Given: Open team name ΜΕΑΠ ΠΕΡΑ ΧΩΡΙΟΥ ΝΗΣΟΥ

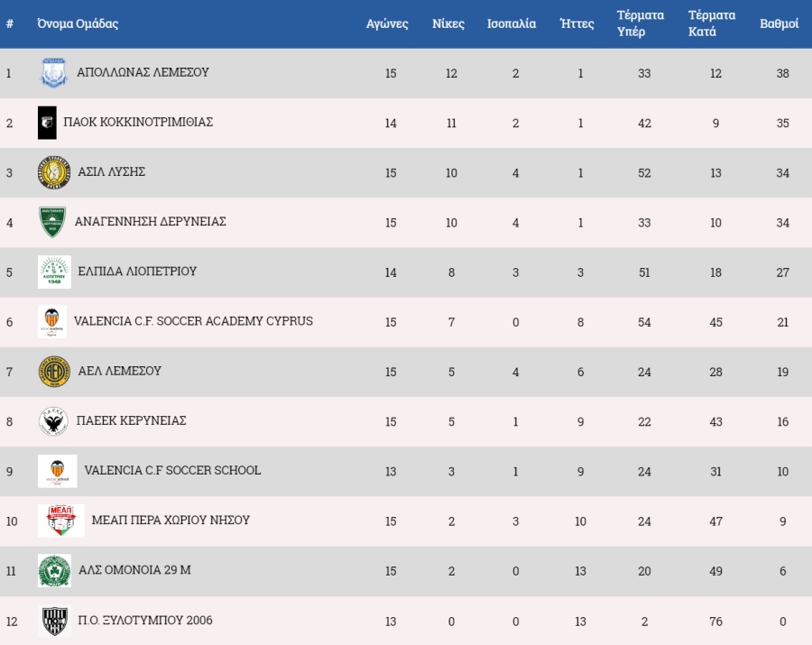Looking at the screenshot, I should (x=171, y=520).
